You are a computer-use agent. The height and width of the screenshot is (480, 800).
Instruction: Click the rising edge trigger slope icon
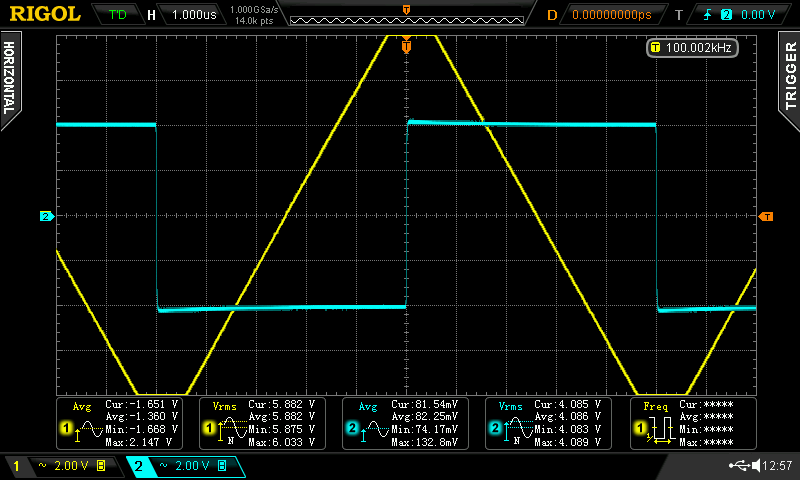(707, 15)
